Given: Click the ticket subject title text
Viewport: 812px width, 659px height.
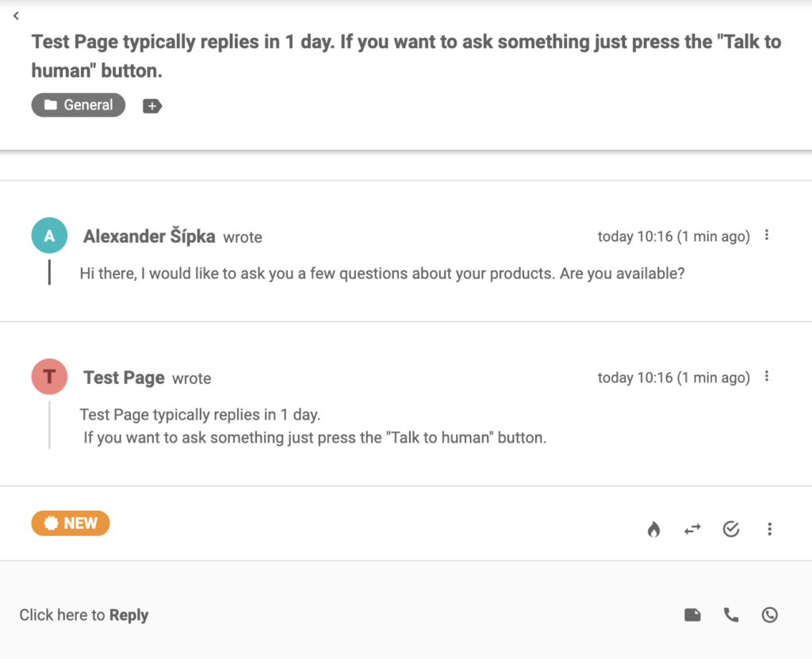Looking at the screenshot, I should pos(406,56).
